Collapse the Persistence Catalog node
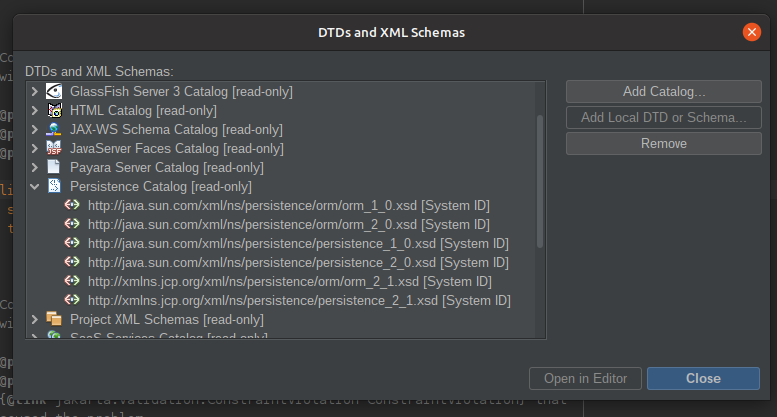This screenshot has height=417, width=777. (x=35, y=187)
